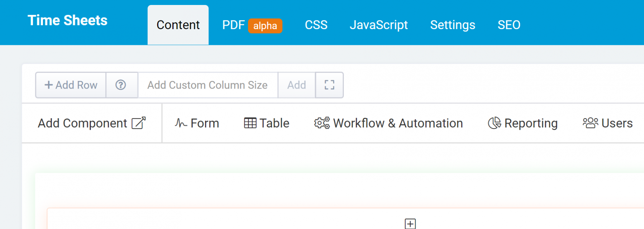Image resolution: width=644 pixels, height=229 pixels.
Task: Select the SEO tab
Action: [509, 25]
